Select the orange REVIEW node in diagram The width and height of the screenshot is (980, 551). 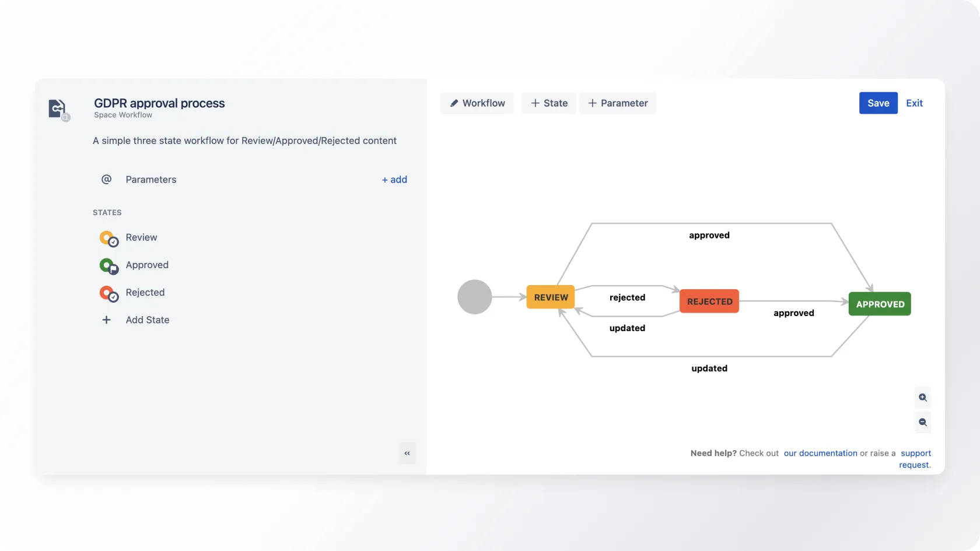551,297
